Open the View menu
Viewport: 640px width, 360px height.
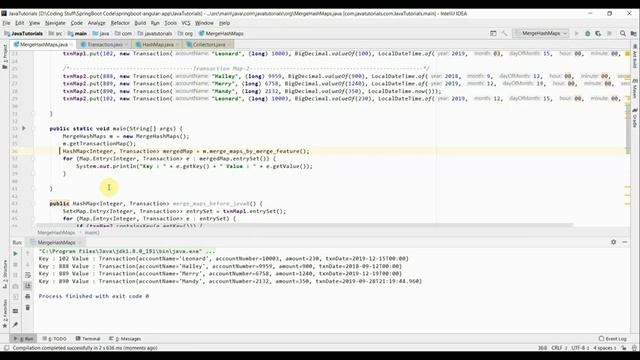[34, 23]
